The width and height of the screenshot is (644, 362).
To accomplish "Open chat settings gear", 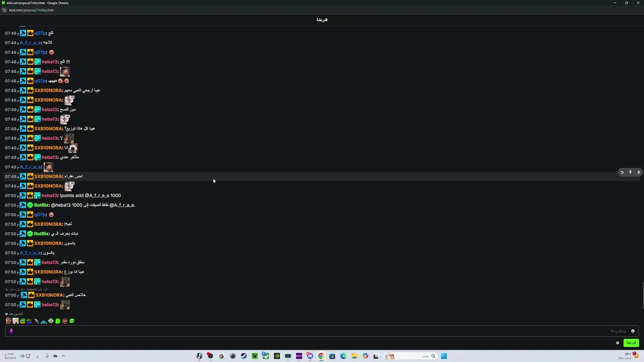I will [617, 343].
